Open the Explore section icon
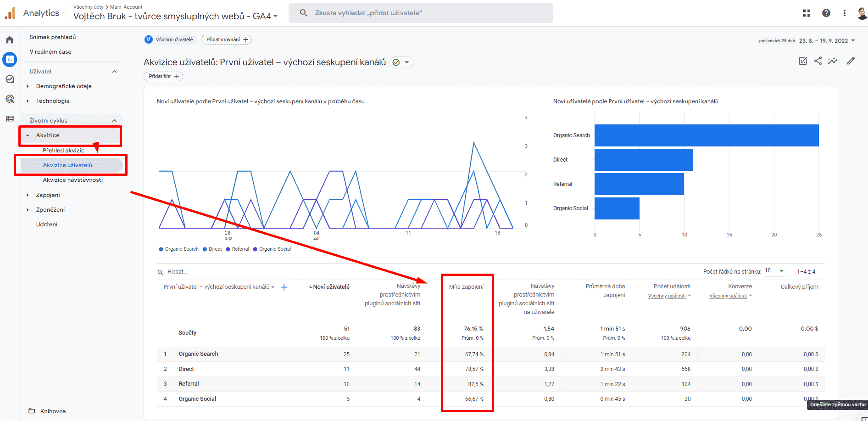The width and height of the screenshot is (868, 421). tap(10, 79)
